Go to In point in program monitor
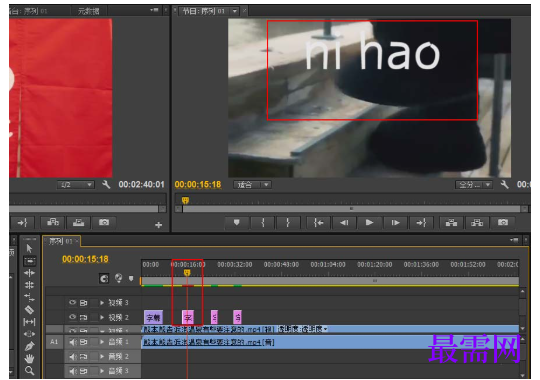 click(x=318, y=223)
